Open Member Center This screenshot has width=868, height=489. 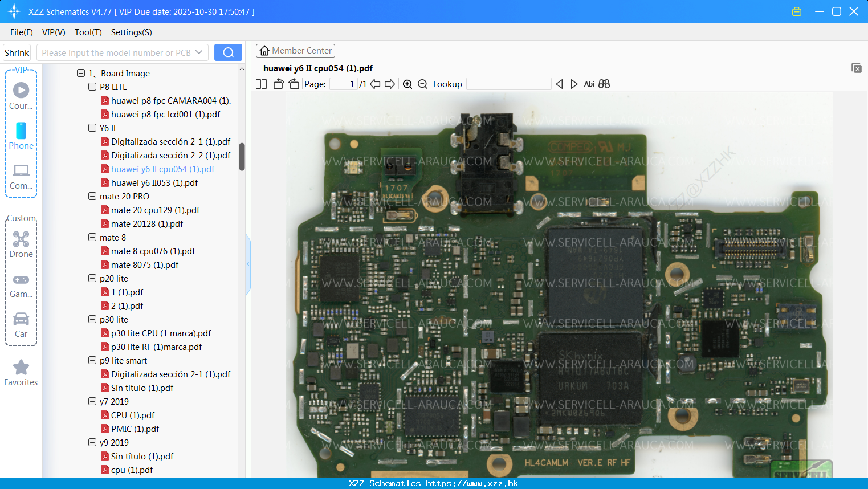(295, 51)
